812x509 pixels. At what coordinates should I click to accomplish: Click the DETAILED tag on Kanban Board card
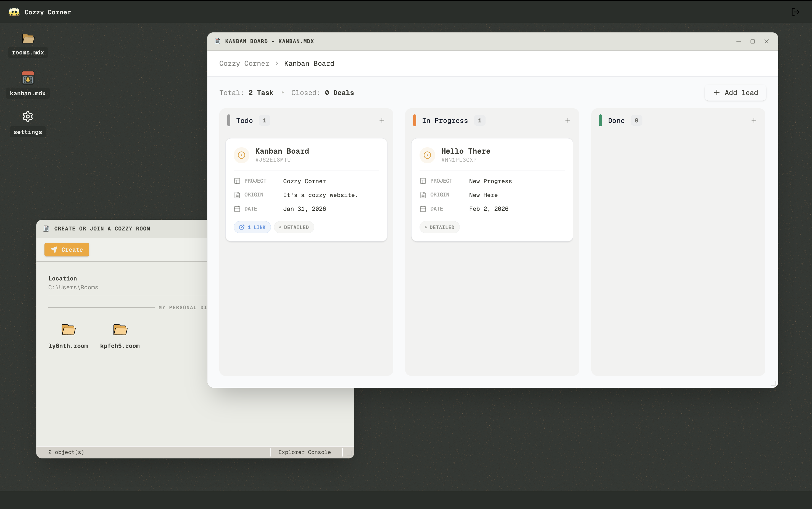pos(294,228)
